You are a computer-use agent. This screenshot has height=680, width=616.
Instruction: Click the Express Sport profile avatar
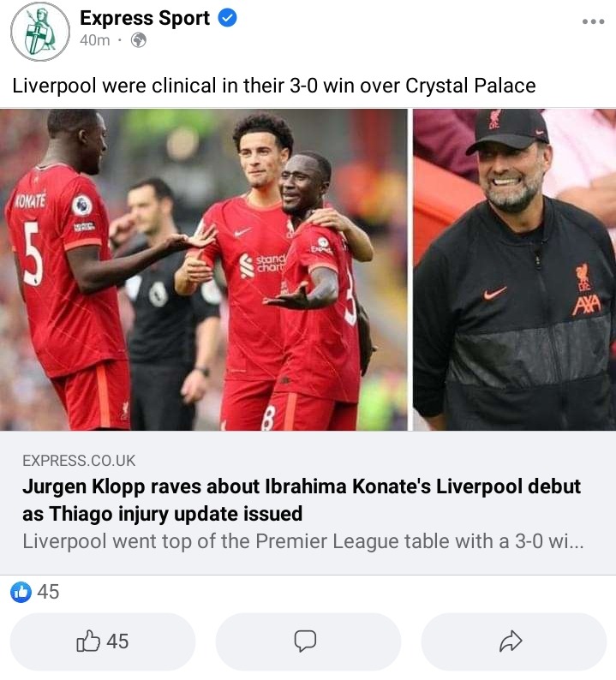coord(40,32)
